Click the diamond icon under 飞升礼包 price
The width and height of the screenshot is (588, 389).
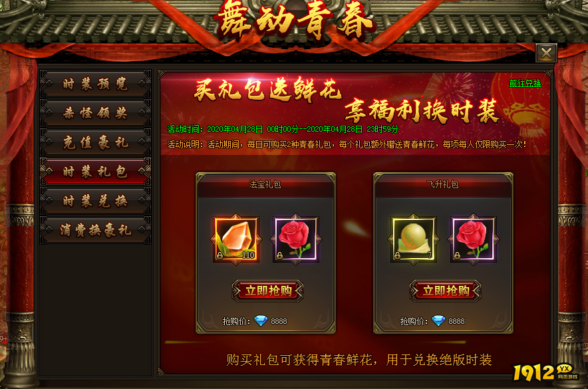tap(438, 321)
